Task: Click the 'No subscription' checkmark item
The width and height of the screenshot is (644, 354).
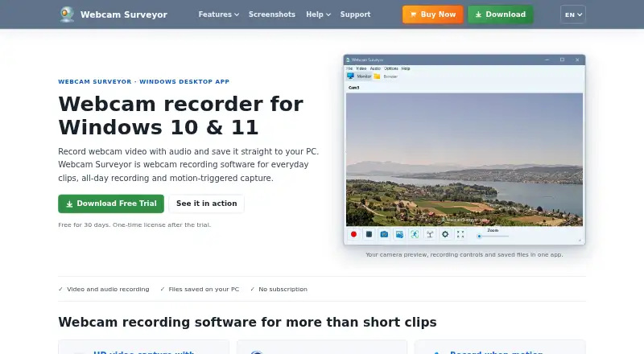Action: point(279,289)
